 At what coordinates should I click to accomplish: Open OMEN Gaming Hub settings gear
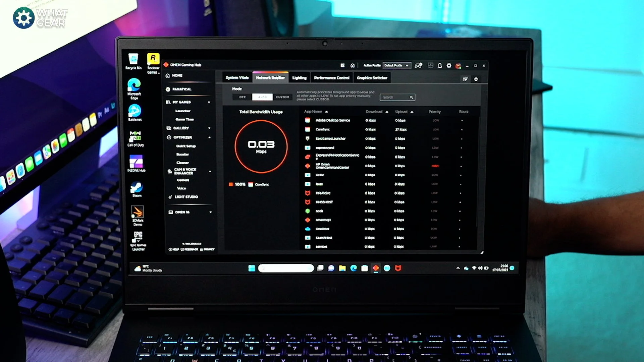[x=449, y=66]
